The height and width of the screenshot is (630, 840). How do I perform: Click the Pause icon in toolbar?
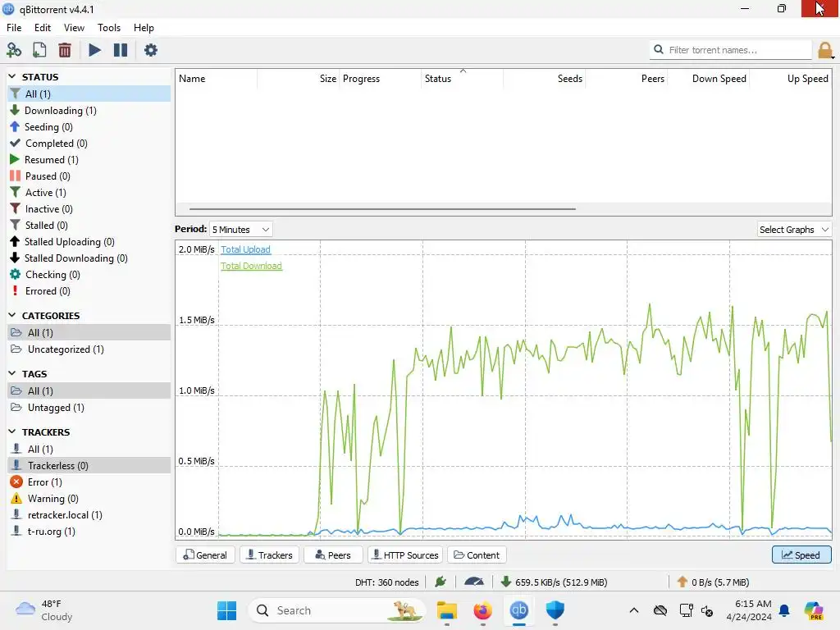pos(121,50)
